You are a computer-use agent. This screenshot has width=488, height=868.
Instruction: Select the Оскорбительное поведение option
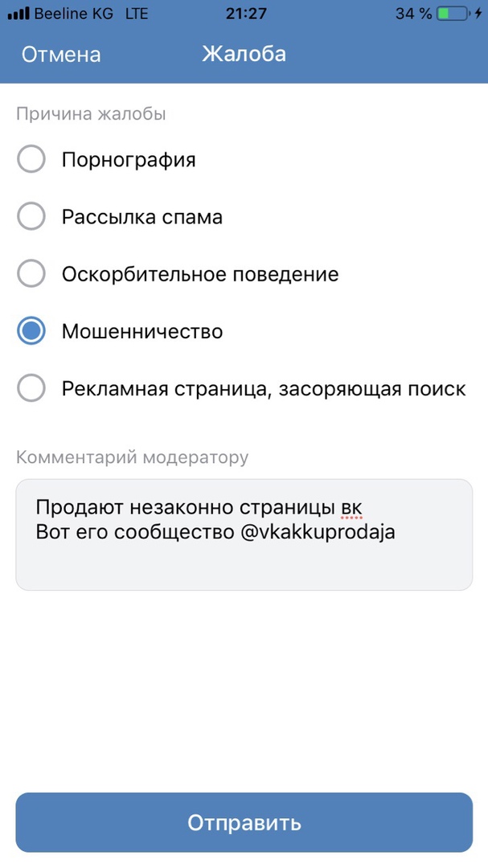(x=31, y=274)
